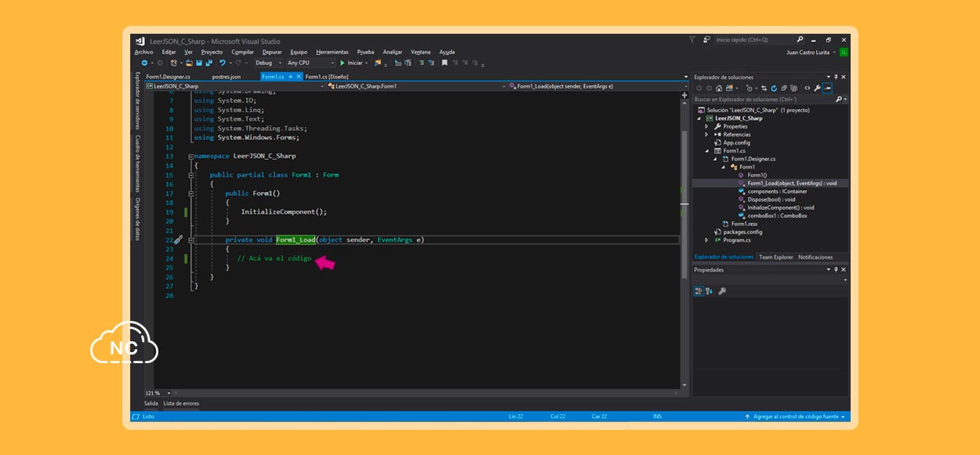Open the Debug configuration dropdown

tap(267, 63)
